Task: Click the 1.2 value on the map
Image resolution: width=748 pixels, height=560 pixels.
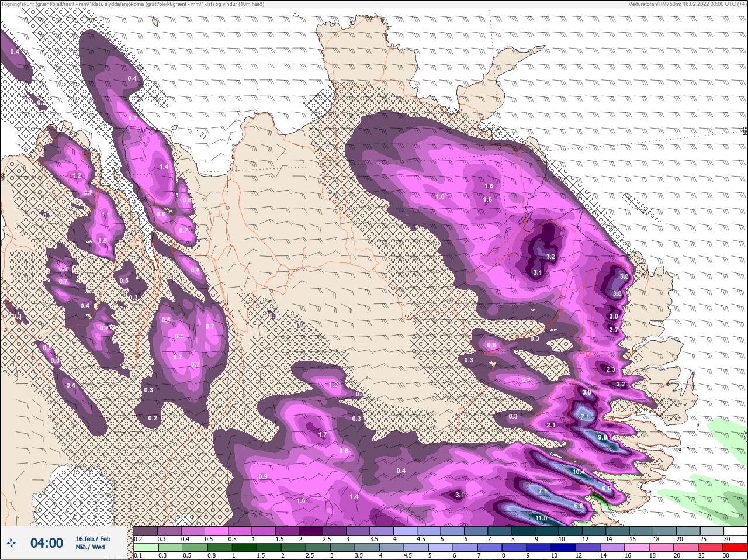Action: tap(77, 175)
